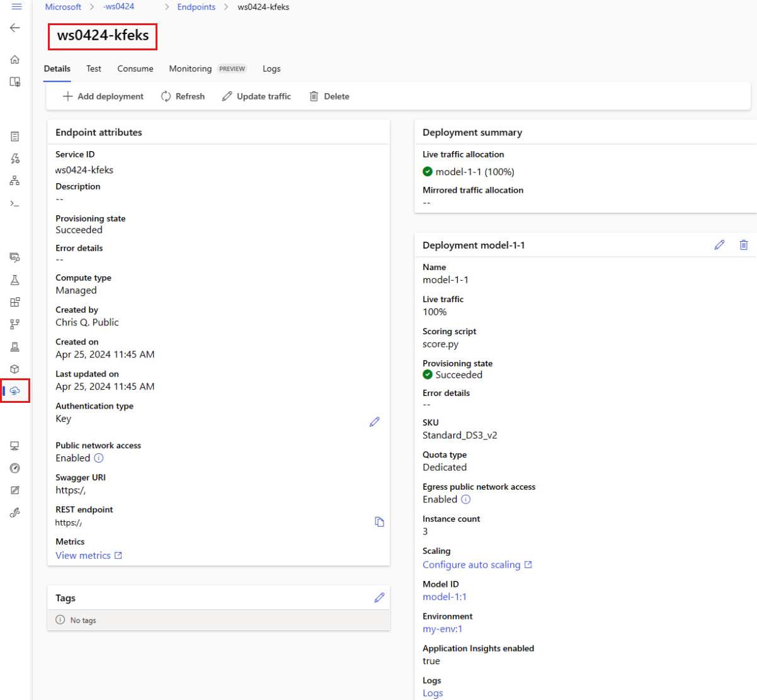Click the Add deployment button
Viewport: 757px width, 700px height.
tap(103, 96)
